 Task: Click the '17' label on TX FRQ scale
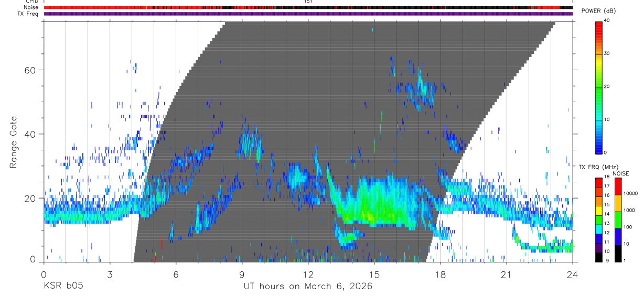[606, 186]
